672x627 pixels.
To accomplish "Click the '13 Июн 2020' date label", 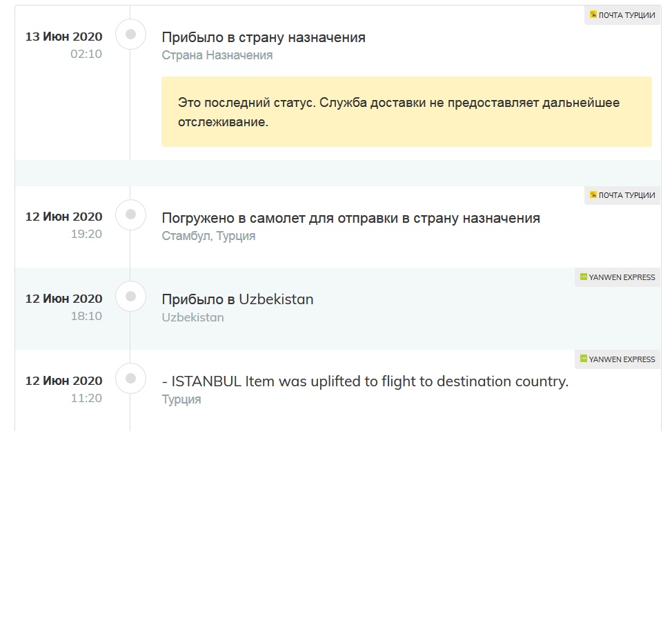I will [63, 37].
